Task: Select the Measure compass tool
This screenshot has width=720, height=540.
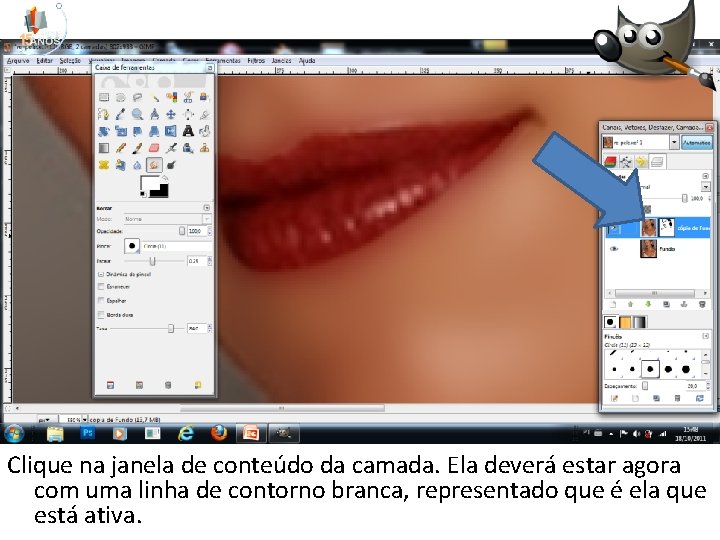Action: pos(154,114)
